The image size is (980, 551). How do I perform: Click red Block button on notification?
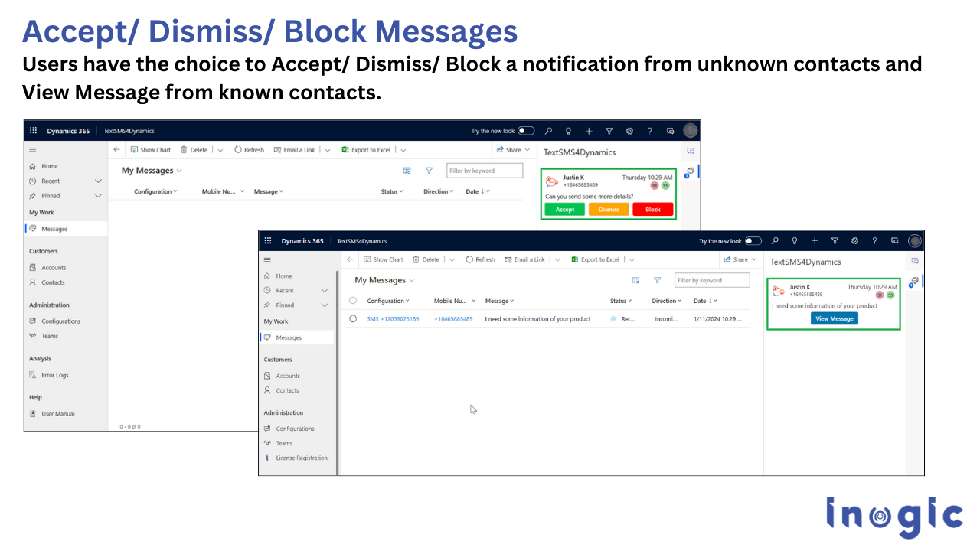point(653,209)
